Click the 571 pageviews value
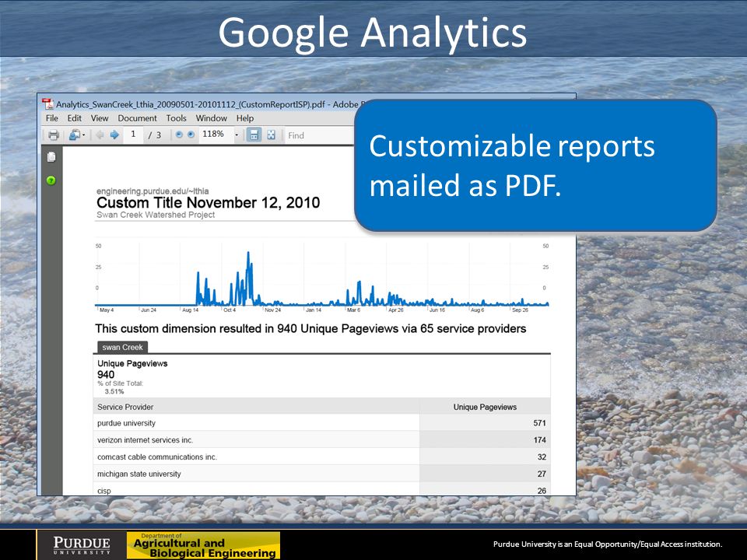This screenshot has height=560, width=747. (540, 423)
